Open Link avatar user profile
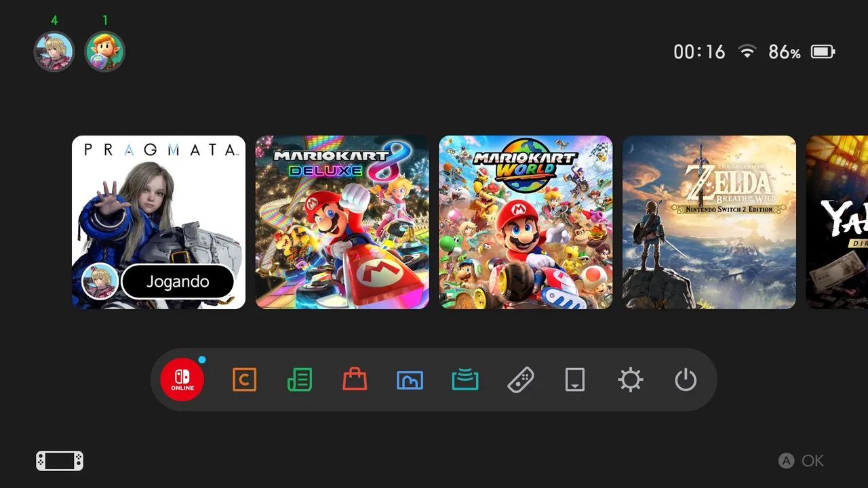The image size is (868, 488). click(x=104, y=52)
